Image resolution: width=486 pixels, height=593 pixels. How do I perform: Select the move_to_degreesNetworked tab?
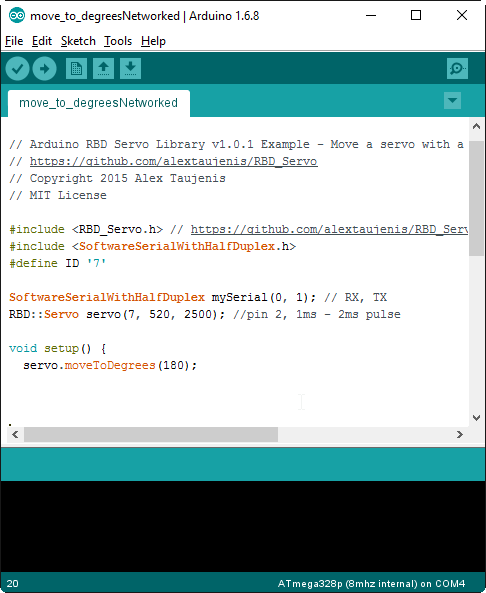tap(99, 103)
